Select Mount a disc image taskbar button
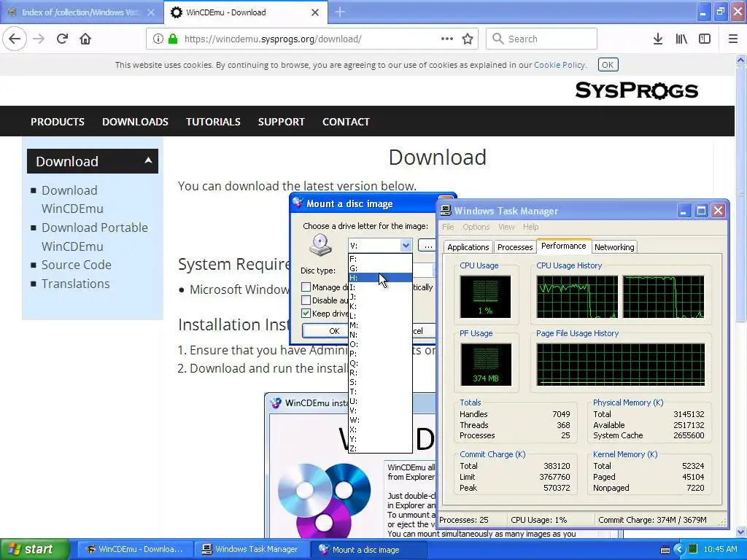Screen dimensions: 747x560 click(x=369, y=549)
